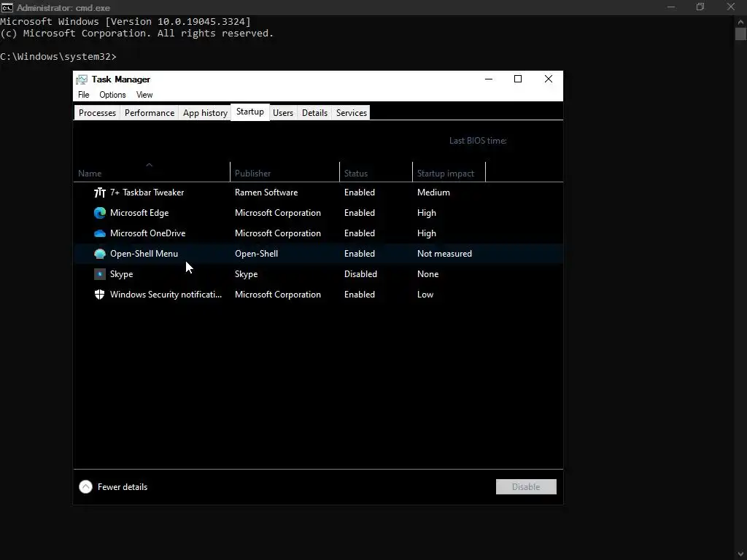This screenshot has height=560, width=747.
Task: Select the 7+ Taskbar Tweaker row name
Action: (x=147, y=192)
